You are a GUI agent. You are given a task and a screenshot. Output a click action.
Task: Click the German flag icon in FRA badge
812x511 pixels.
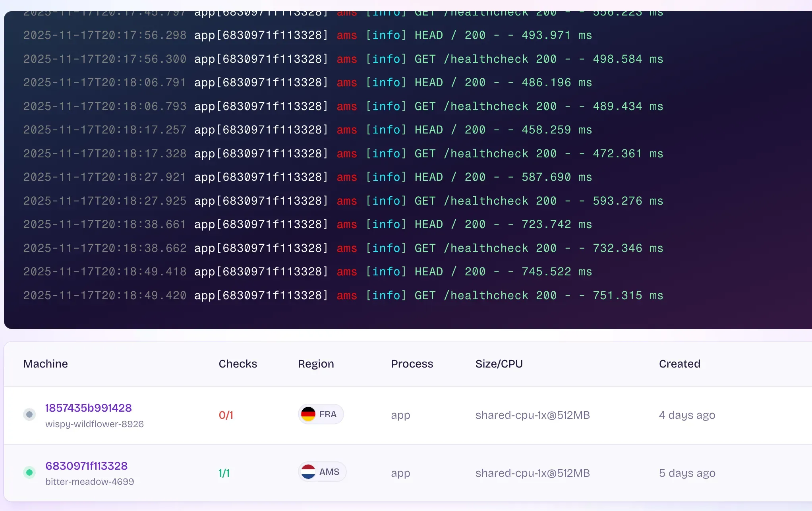click(x=308, y=414)
